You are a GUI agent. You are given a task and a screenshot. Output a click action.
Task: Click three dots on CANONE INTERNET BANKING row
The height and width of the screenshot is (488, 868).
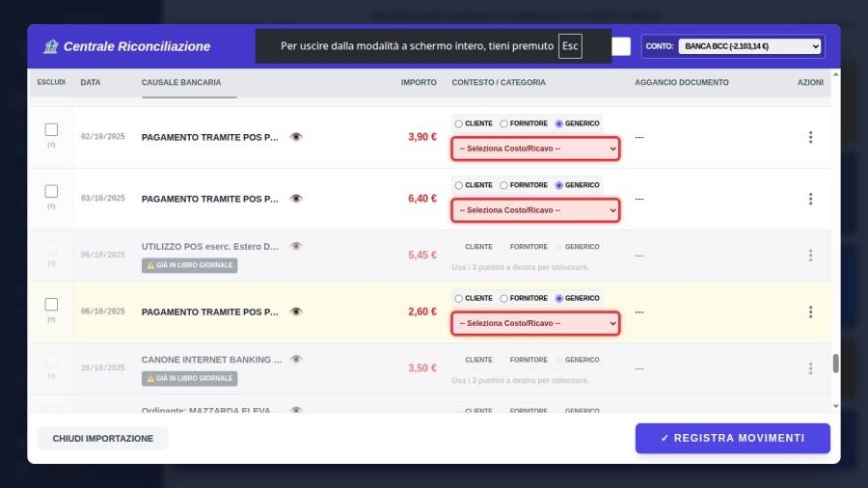[x=810, y=368]
